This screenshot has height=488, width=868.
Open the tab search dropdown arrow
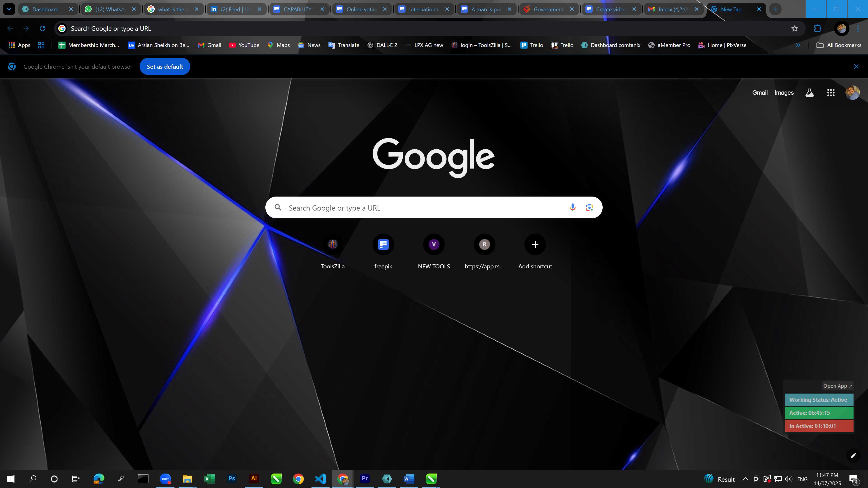(x=9, y=9)
